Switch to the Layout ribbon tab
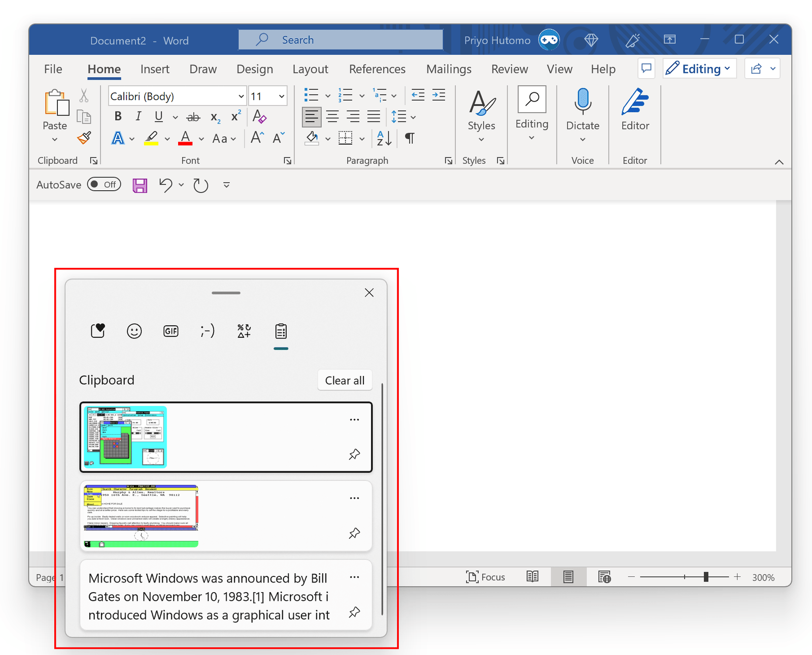The image size is (812, 655). [310, 69]
